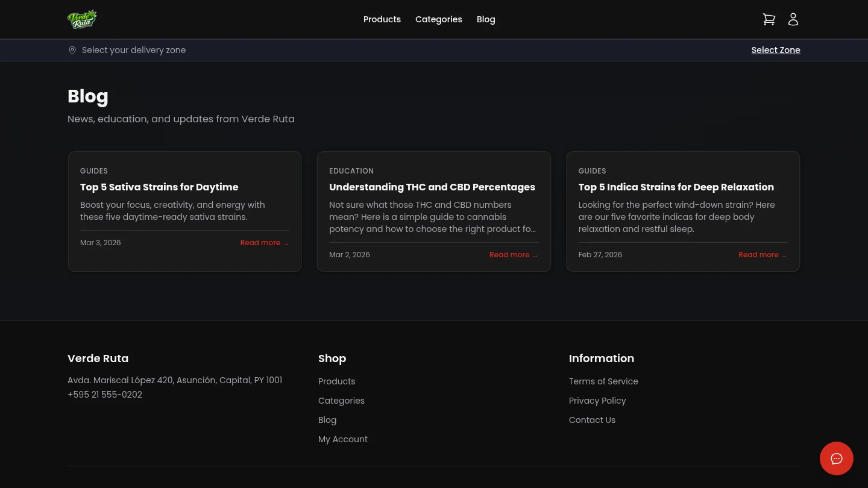Open the shopping cart icon
868x488 pixels.
click(769, 19)
